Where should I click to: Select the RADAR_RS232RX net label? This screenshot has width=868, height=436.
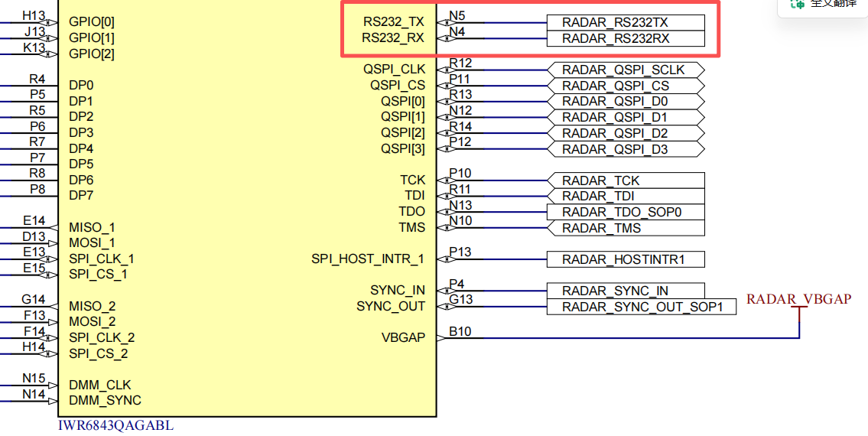click(626, 39)
